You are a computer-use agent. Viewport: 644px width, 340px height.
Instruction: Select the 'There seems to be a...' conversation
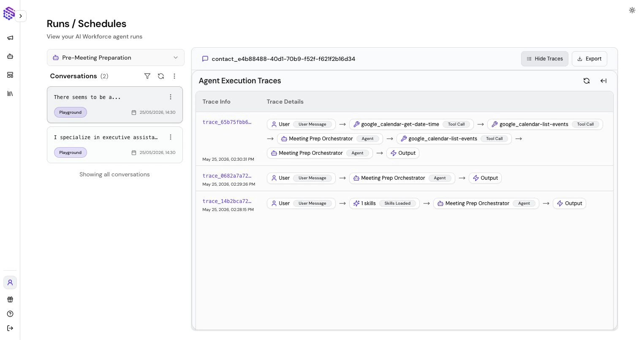click(x=115, y=105)
